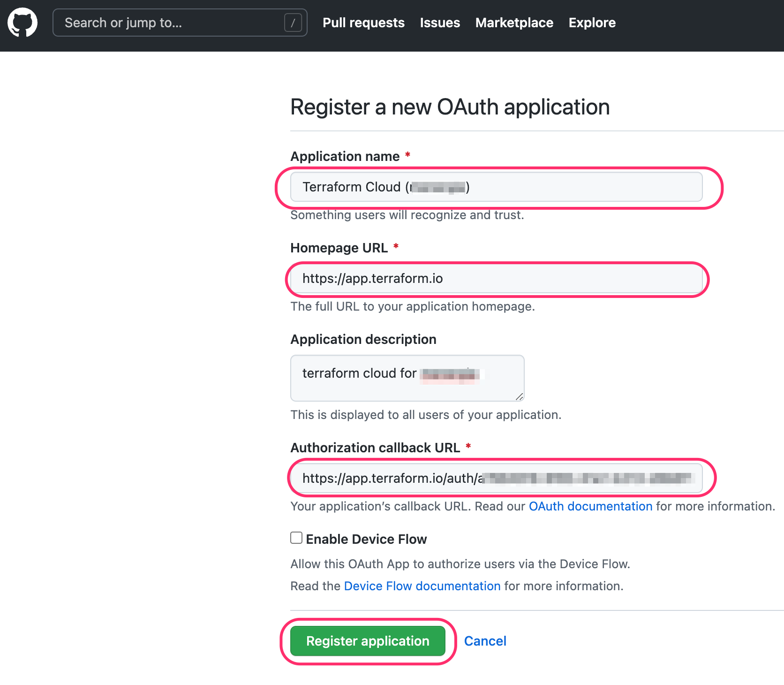The height and width of the screenshot is (685, 784).
Task: Select Explore in the top navigation
Action: click(592, 23)
